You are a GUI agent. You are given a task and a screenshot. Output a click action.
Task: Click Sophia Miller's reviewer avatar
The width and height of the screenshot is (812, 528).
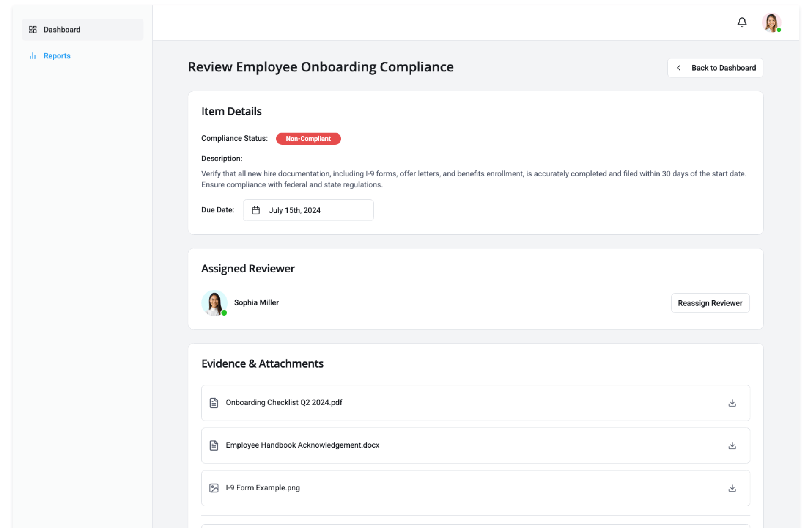(214, 303)
